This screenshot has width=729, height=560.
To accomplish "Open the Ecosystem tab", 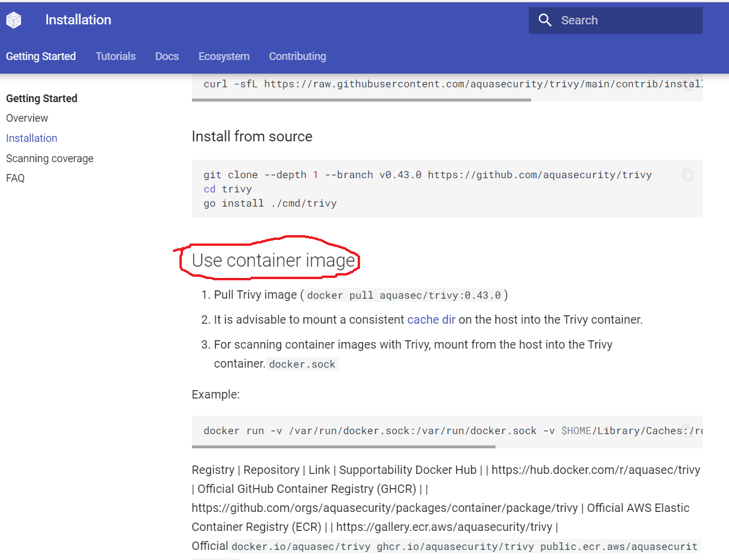I will click(224, 56).
